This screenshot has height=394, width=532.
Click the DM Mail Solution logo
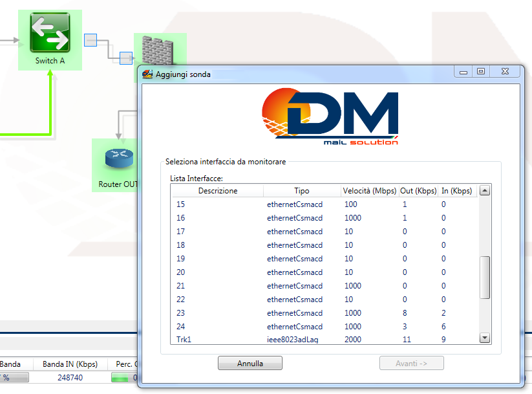(330, 118)
